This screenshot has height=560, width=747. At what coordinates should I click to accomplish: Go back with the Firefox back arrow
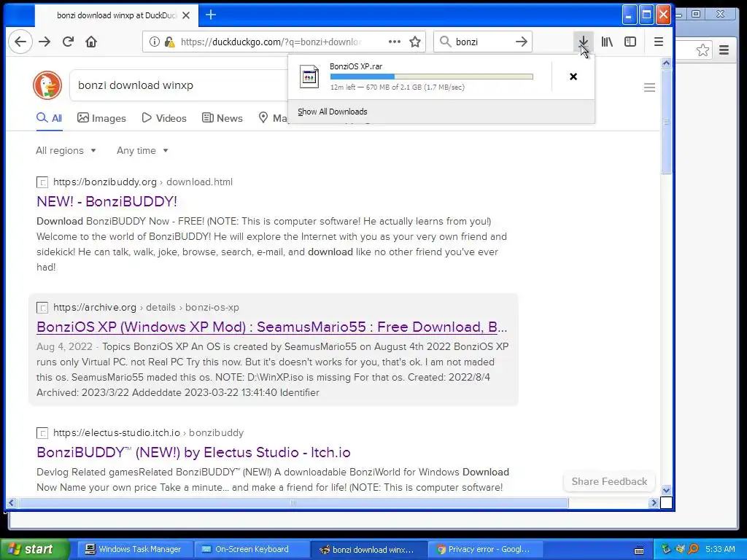click(x=20, y=42)
